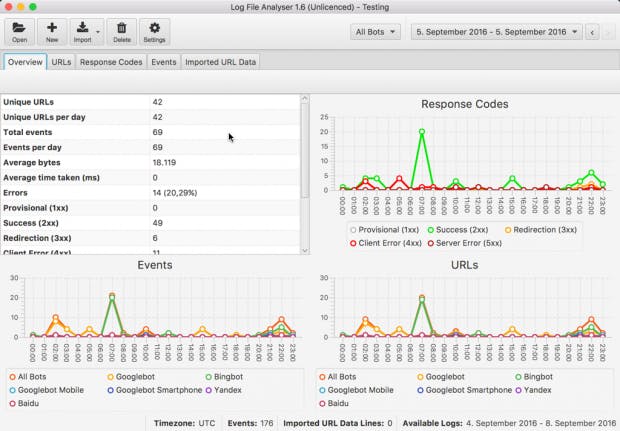
Task: Click 07:00 peak point in URLs chart
Action: pos(422,299)
